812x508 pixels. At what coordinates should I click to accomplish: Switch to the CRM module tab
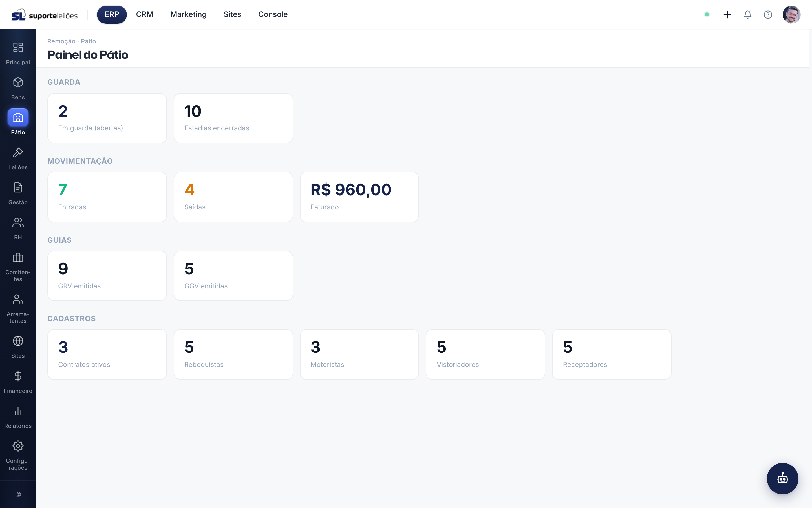click(145, 14)
